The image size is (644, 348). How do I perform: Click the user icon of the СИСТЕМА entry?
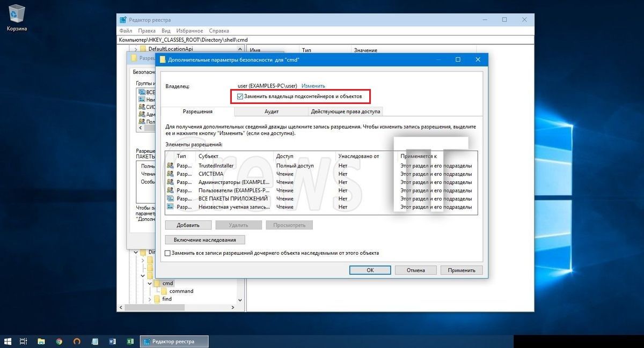click(x=171, y=174)
